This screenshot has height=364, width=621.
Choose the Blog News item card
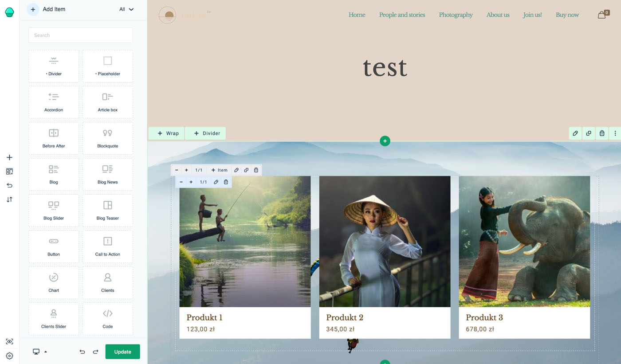tap(108, 175)
